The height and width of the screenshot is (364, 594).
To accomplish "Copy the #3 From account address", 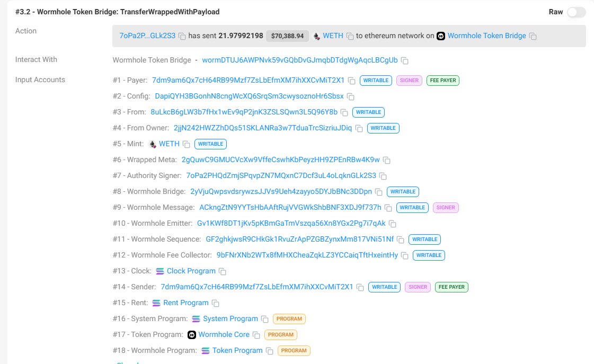I will pyautogui.click(x=344, y=112).
